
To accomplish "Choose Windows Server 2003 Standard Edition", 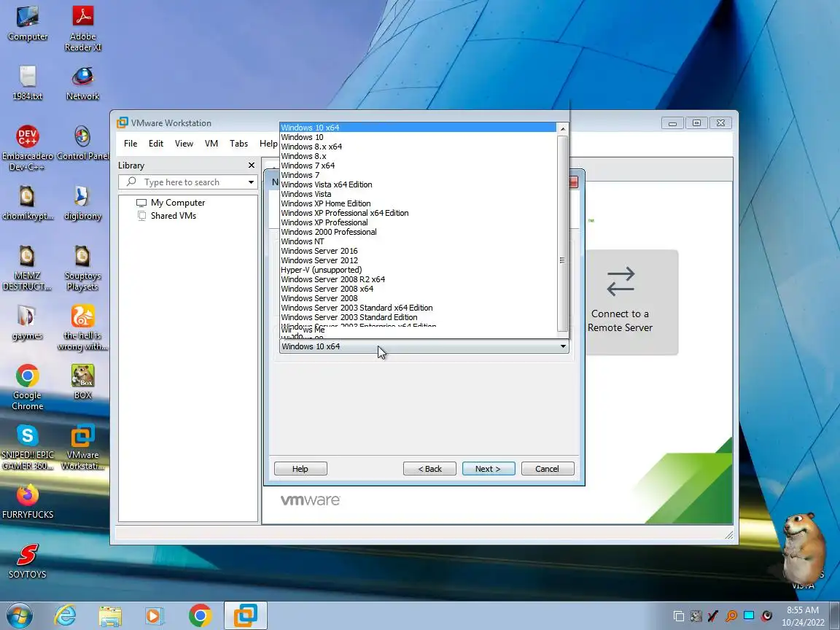I will tap(418, 317).
